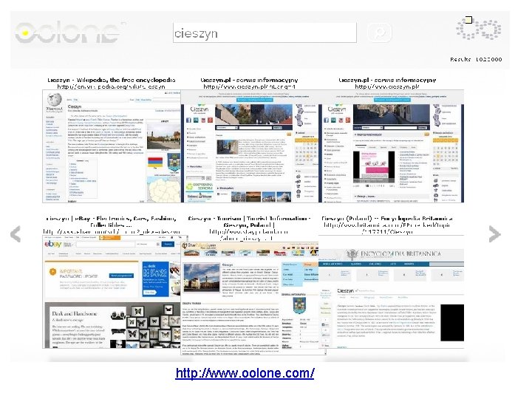Open Cieszyn Wikipedia result title
This screenshot has height=399, width=532.
click(112, 80)
